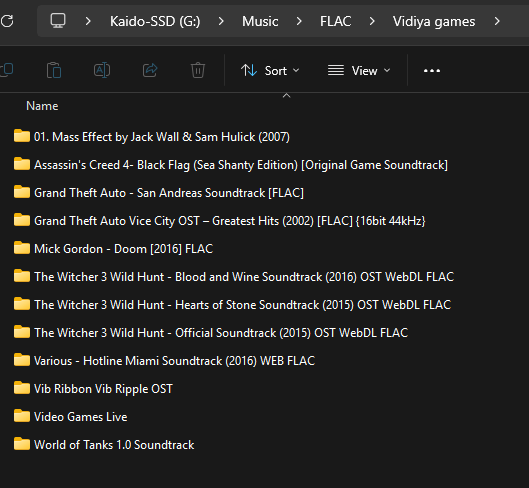Click the folder icon for GTA Vice City OST
This screenshot has height=488, width=529.
[22, 220]
